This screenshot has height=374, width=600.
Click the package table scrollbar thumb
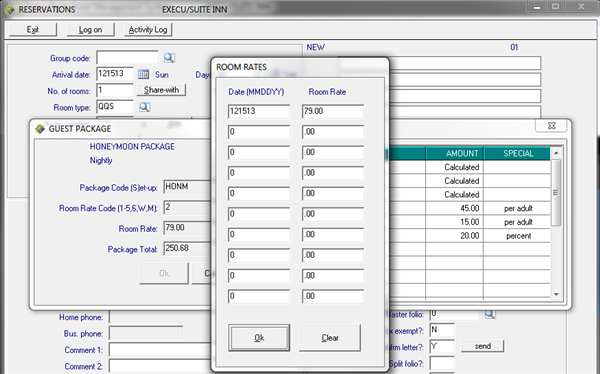(x=556, y=193)
